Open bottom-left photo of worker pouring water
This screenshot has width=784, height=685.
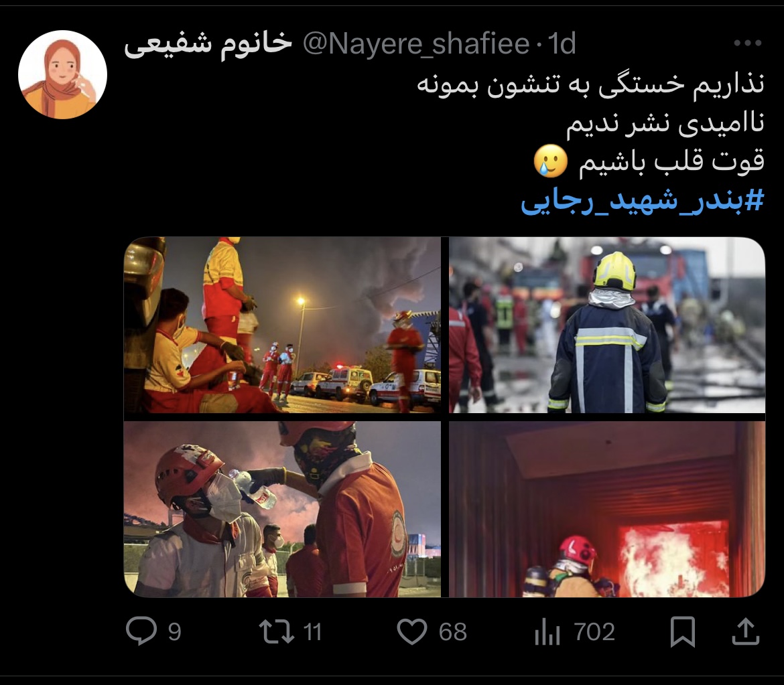[283, 509]
